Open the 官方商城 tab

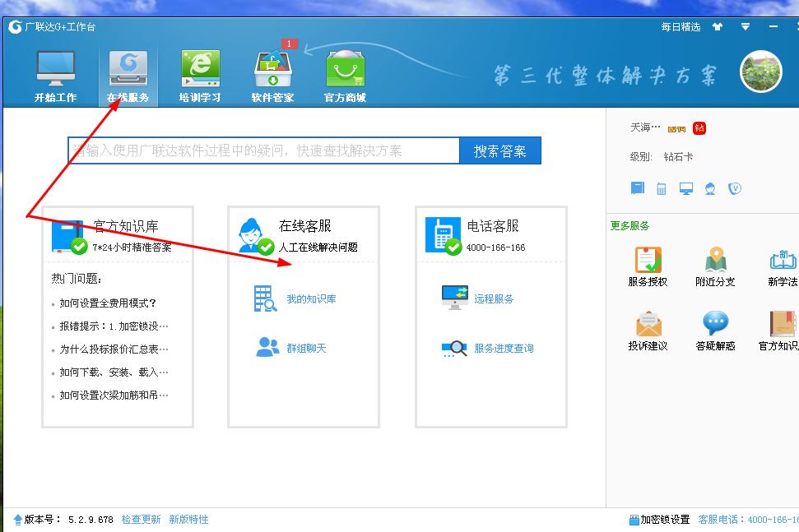(345, 76)
